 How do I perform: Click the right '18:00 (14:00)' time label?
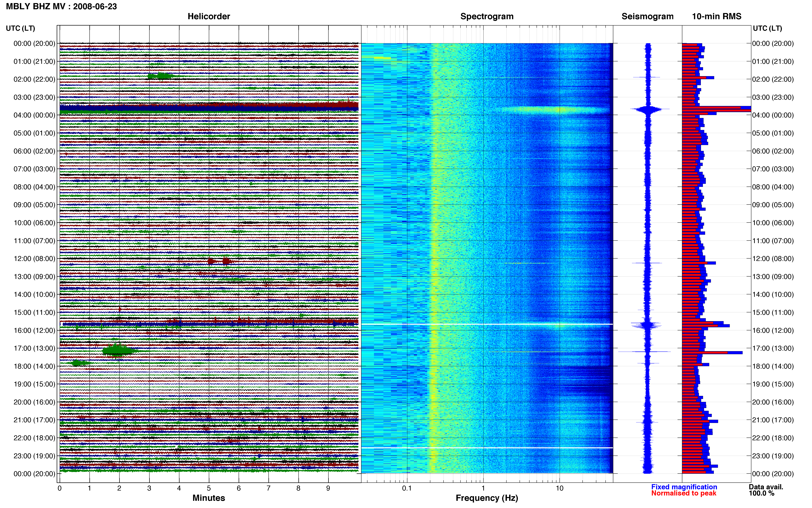pos(773,366)
